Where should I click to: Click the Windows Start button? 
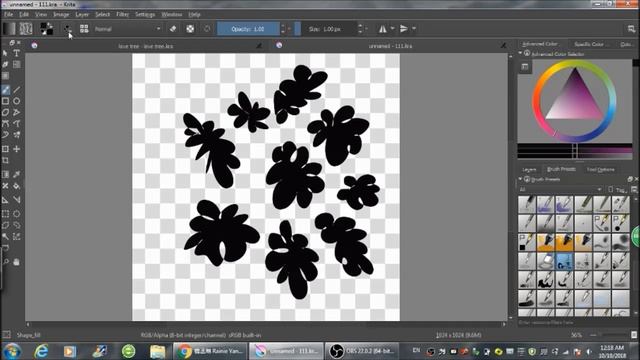(x=12, y=351)
